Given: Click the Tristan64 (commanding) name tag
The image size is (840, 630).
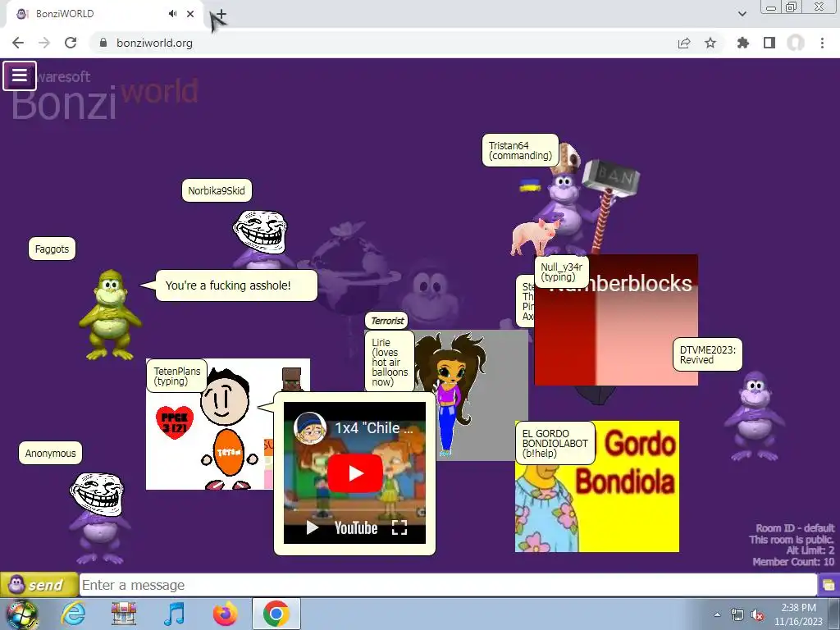Looking at the screenshot, I should tap(520, 151).
